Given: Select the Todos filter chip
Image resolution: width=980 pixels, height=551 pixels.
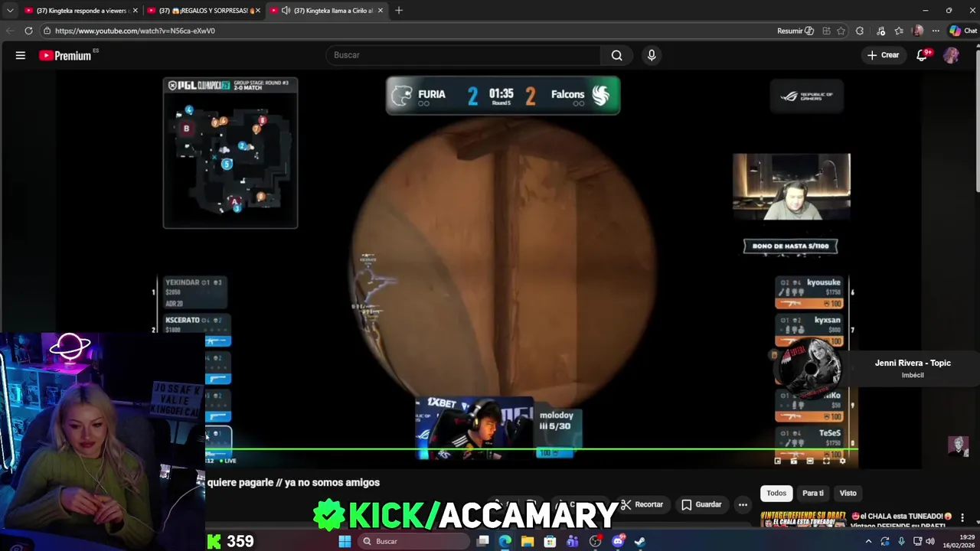Looking at the screenshot, I should point(776,493).
